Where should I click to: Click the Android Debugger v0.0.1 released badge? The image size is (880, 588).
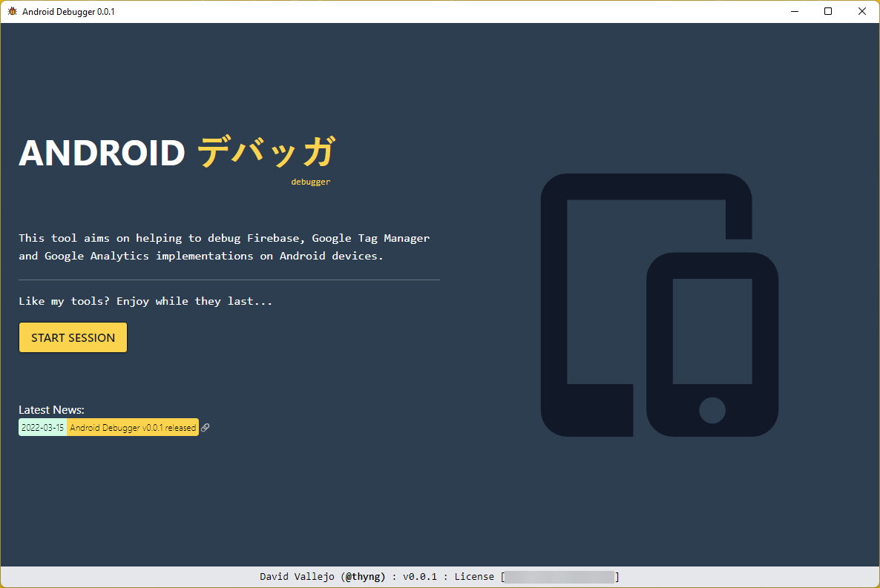[x=133, y=428]
